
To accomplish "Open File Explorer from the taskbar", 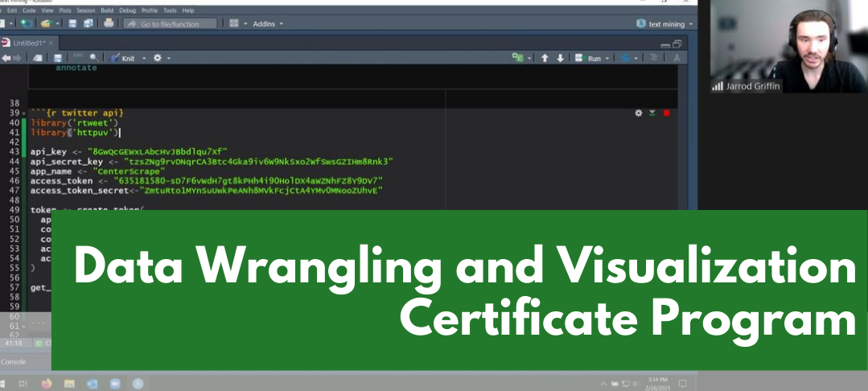I will pyautogui.click(x=69, y=383).
